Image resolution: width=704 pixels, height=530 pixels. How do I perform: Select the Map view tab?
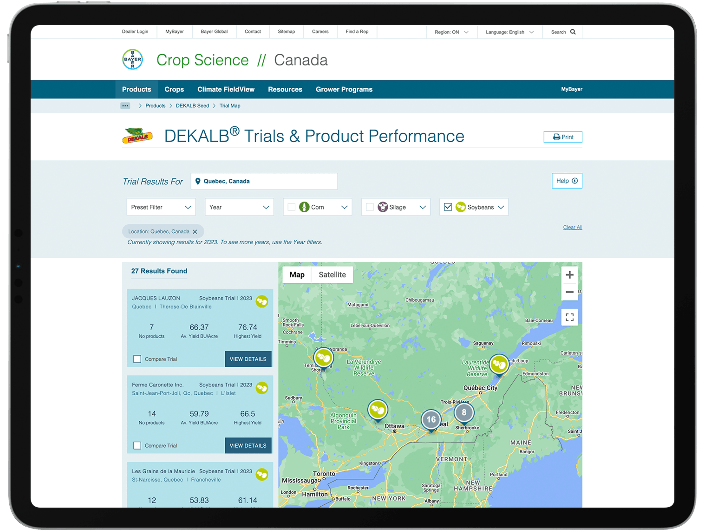297,275
